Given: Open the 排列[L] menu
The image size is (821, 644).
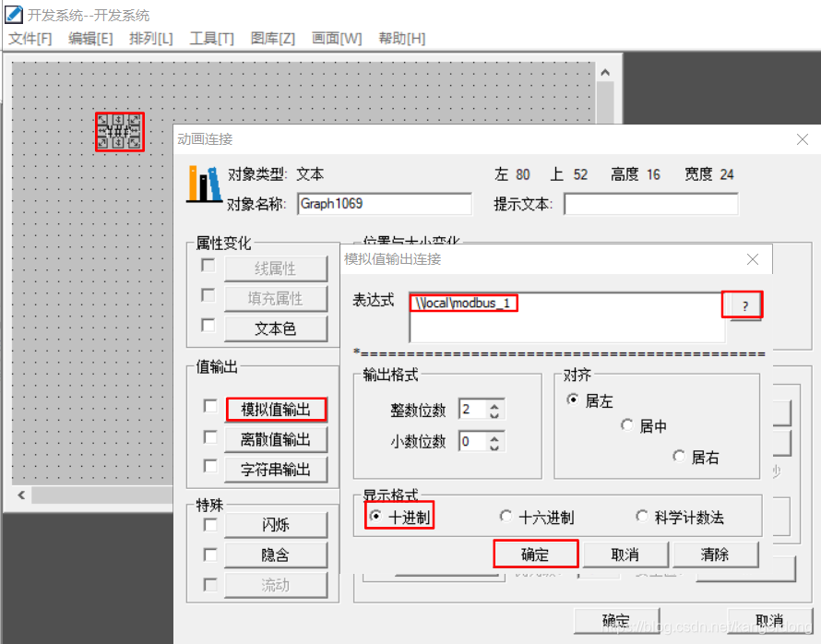Looking at the screenshot, I should point(150,38).
